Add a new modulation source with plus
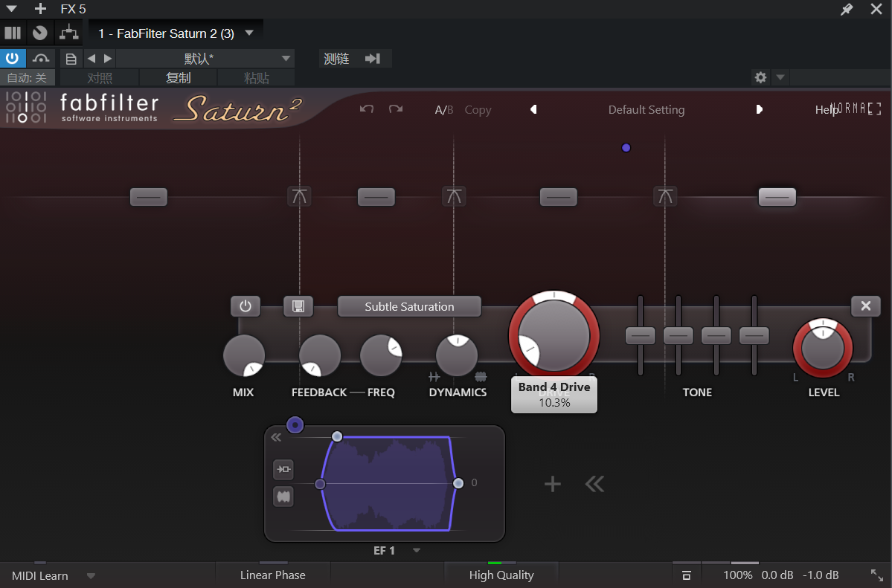Screen dimensions: 892x588 pos(552,485)
